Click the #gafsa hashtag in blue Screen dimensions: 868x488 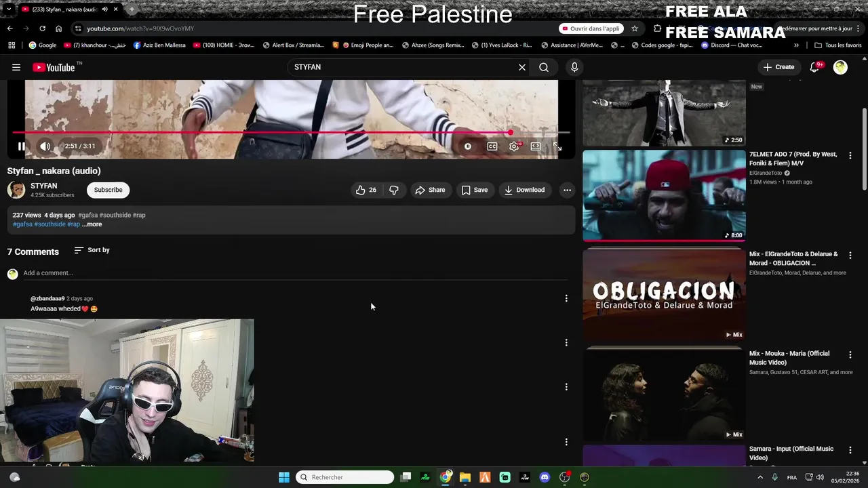point(22,224)
